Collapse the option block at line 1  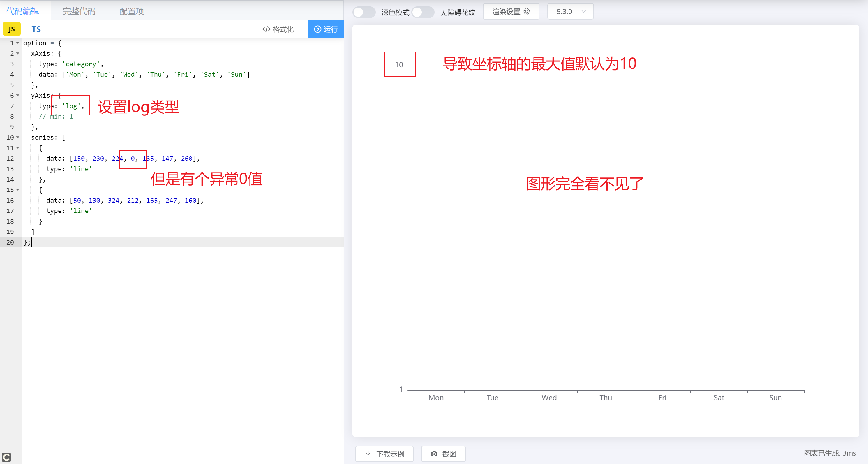[x=18, y=43]
